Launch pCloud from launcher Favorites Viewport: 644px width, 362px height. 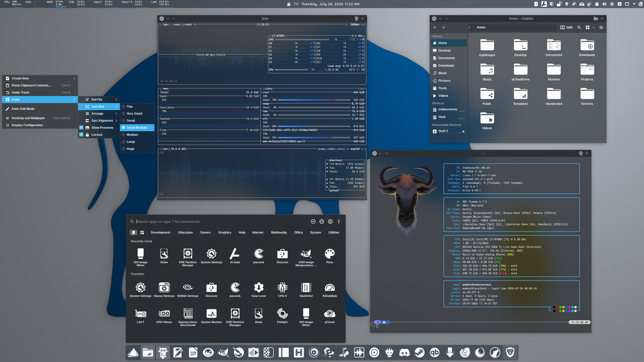[x=330, y=316]
